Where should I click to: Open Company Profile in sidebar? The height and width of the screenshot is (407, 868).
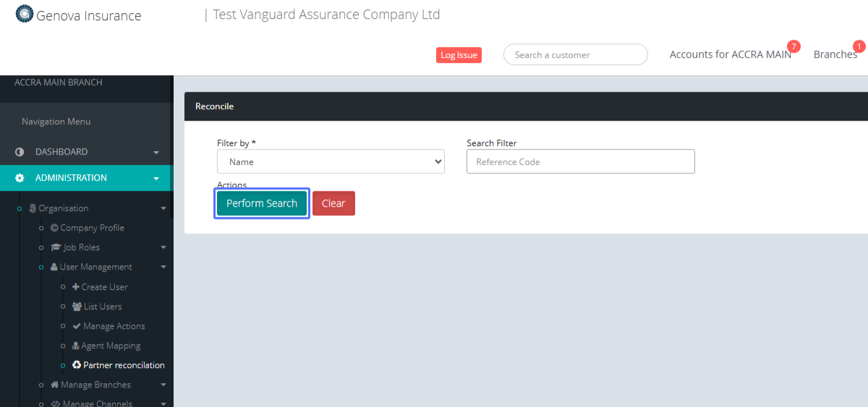click(x=92, y=228)
